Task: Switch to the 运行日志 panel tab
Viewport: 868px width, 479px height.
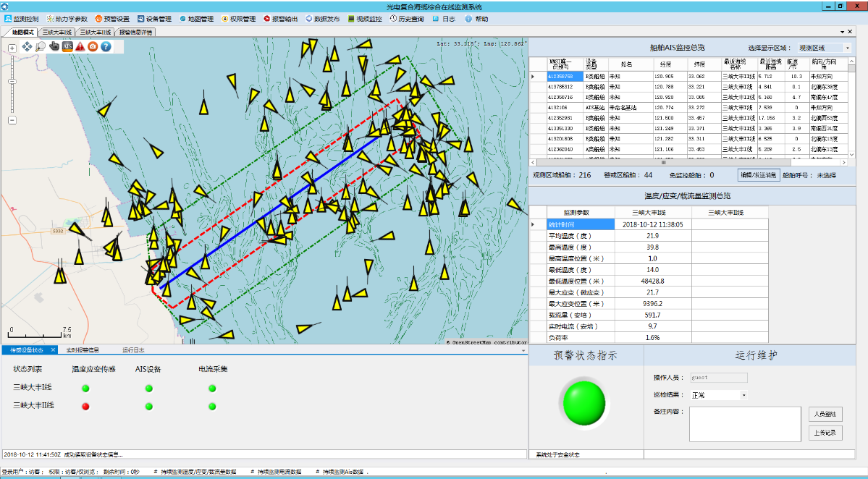Action: [x=133, y=350]
